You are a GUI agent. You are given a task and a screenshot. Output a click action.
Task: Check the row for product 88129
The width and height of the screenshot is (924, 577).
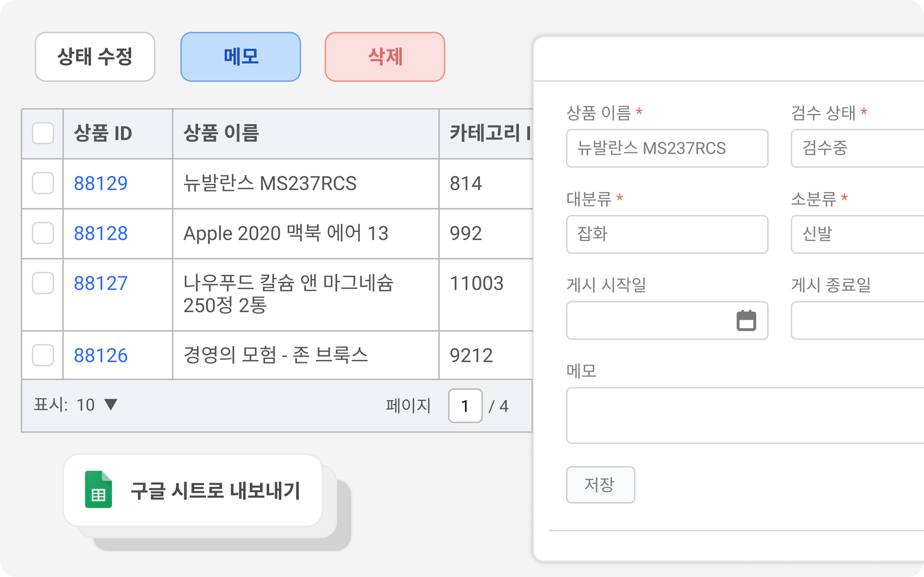coord(43,183)
